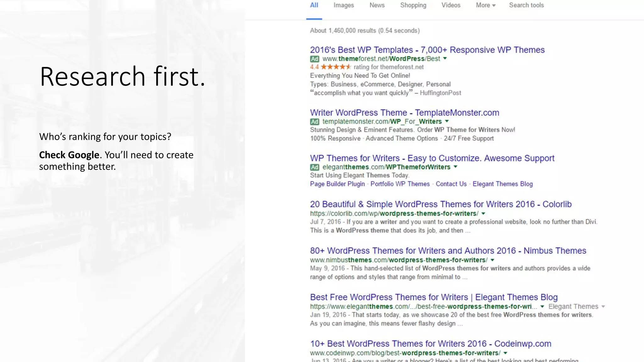The image size is (644, 362).
Task: Open the Nimbus Themes 80+ WordPress Themes result
Action: pyautogui.click(x=448, y=251)
